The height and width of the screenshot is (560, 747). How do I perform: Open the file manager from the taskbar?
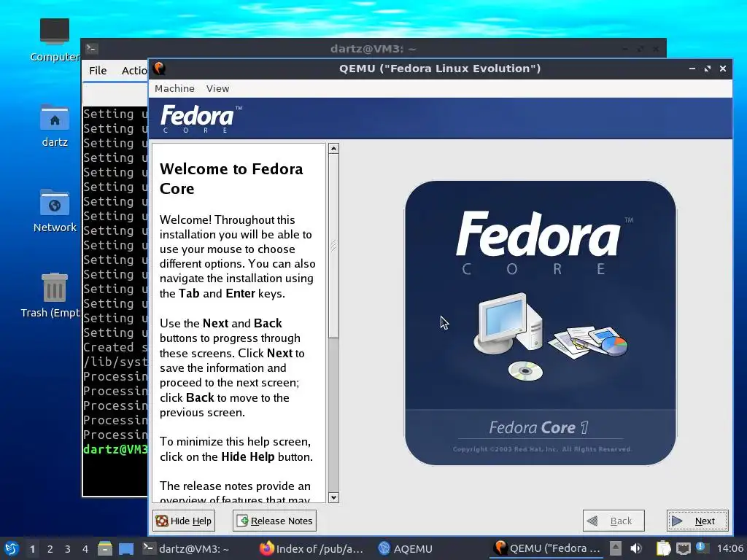[105, 548]
